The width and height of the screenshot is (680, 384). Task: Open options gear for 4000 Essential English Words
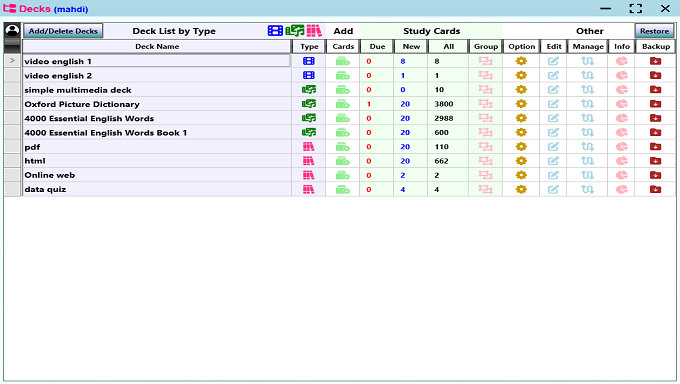point(521,118)
